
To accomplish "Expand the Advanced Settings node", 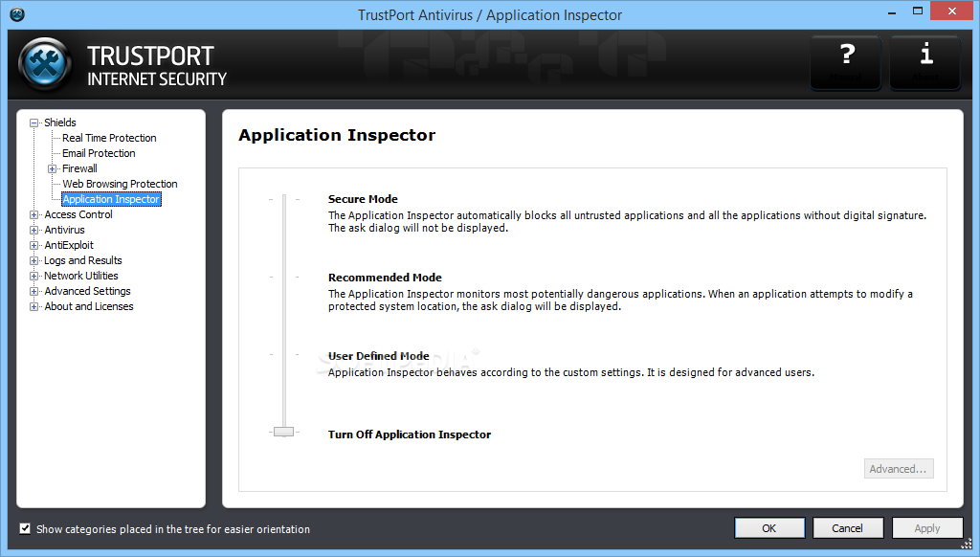I will pyautogui.click(x=34, y=291).
